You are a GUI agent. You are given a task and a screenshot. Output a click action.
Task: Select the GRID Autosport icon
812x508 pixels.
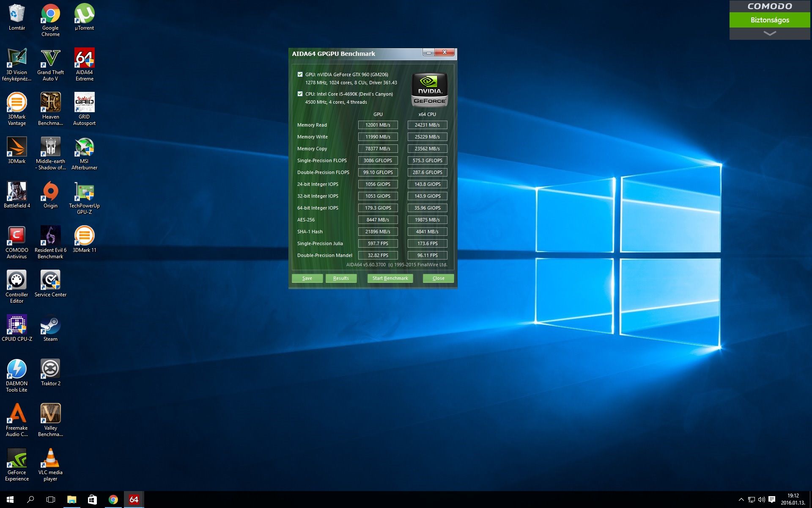click(x=85, y=109)
